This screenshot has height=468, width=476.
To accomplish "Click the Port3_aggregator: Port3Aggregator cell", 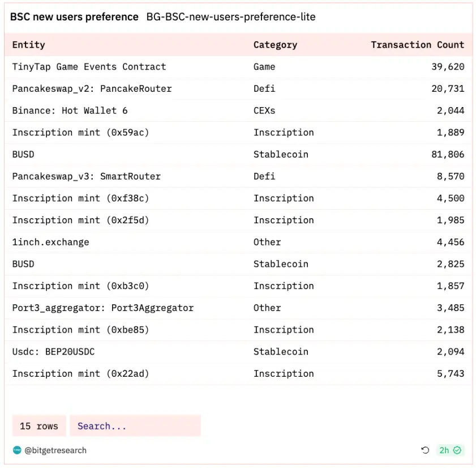I will tap(103, 308).
